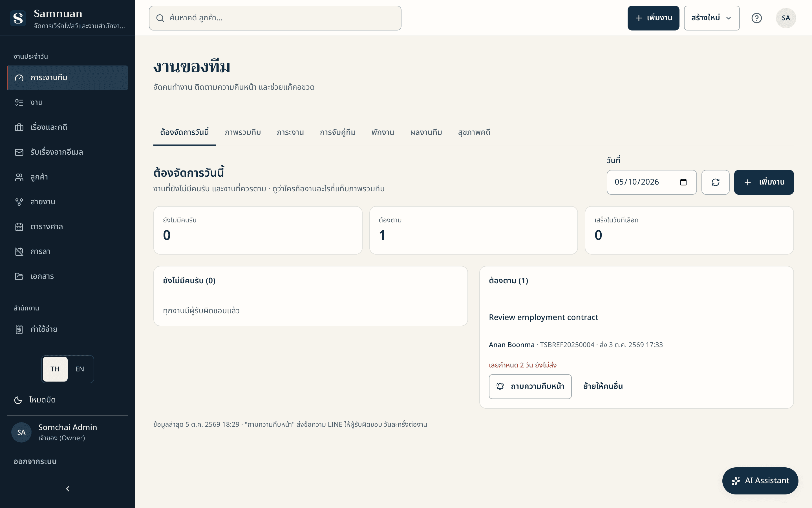Open the ภาระงานทีม sidebar item
This screenshot has height=508, width=812.
coord(67,78)
